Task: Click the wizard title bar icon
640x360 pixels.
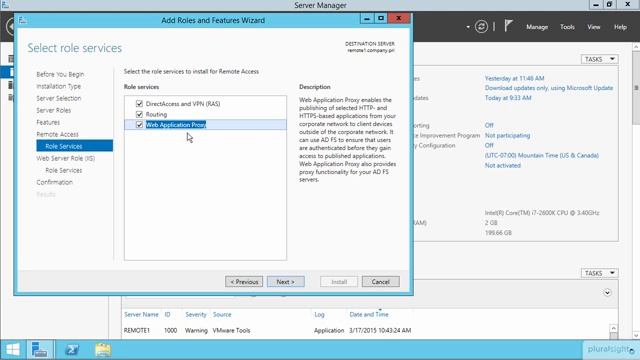Action: tap(23, 20)
